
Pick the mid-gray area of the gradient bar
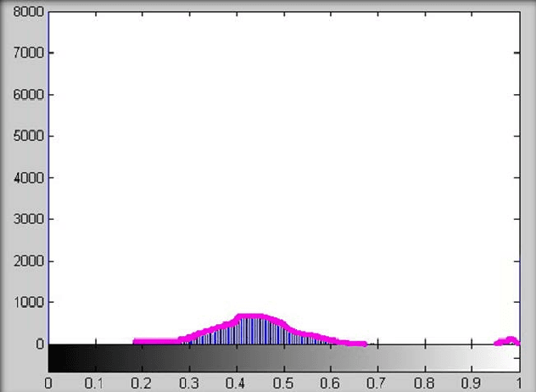[284, 358]
